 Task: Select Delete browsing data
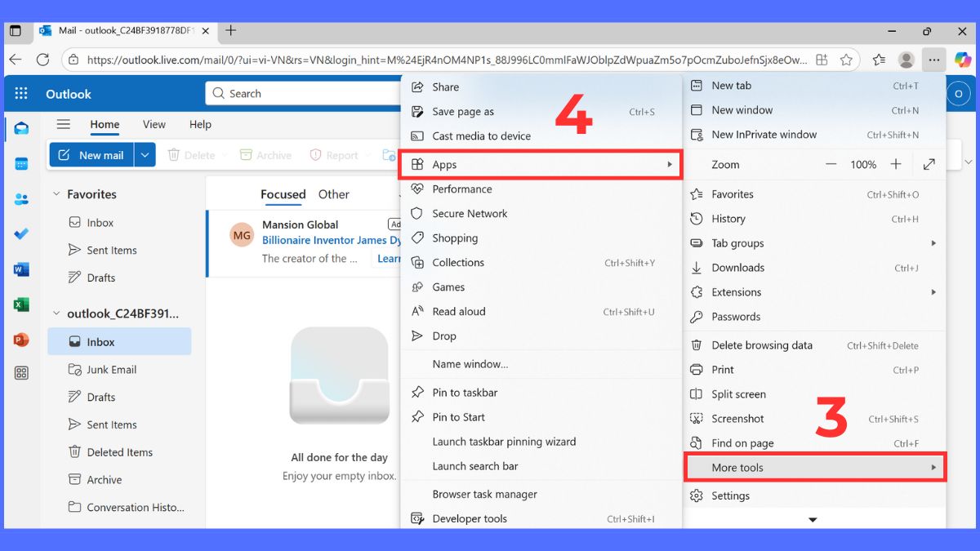click(814, 345)
